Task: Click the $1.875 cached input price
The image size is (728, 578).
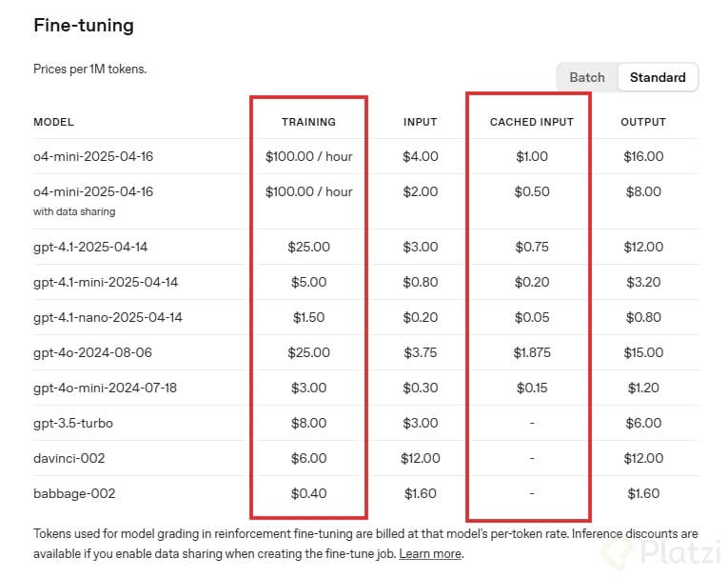Action: tap(532, 352)
